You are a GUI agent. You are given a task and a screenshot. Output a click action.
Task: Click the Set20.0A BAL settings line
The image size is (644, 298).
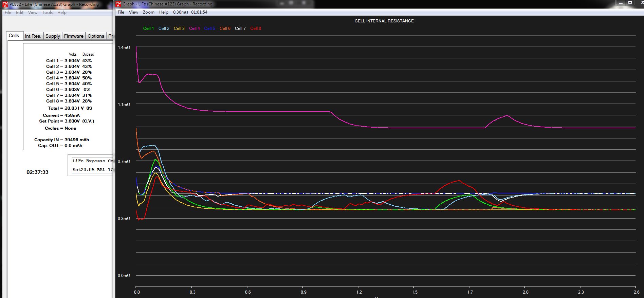pyautogui.click(x=92, y=169)
